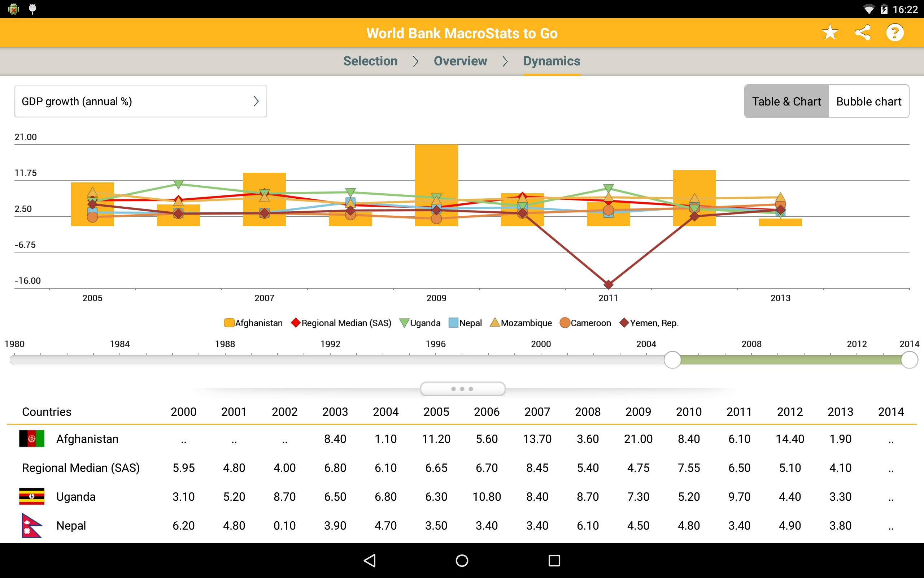Tap the favorite star icon
This screenshot has width=924, height=578.
[830, 33]
